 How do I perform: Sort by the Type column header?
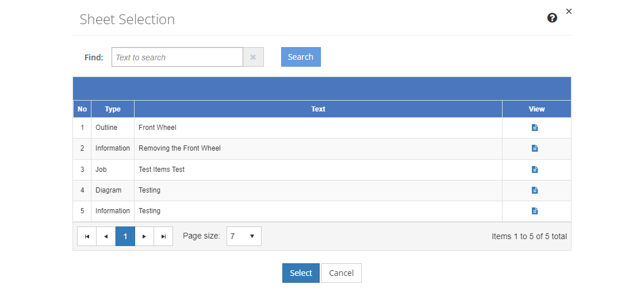coord(113,109)
